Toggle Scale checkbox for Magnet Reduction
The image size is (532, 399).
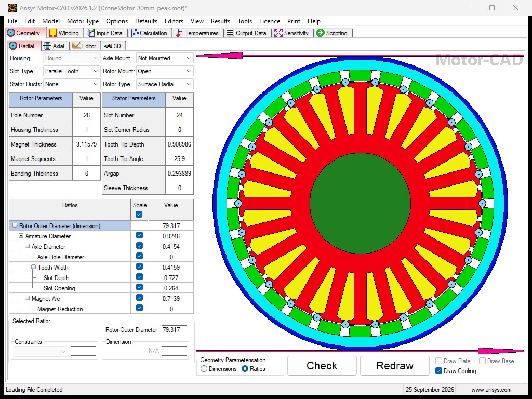[x=139, y=308]
